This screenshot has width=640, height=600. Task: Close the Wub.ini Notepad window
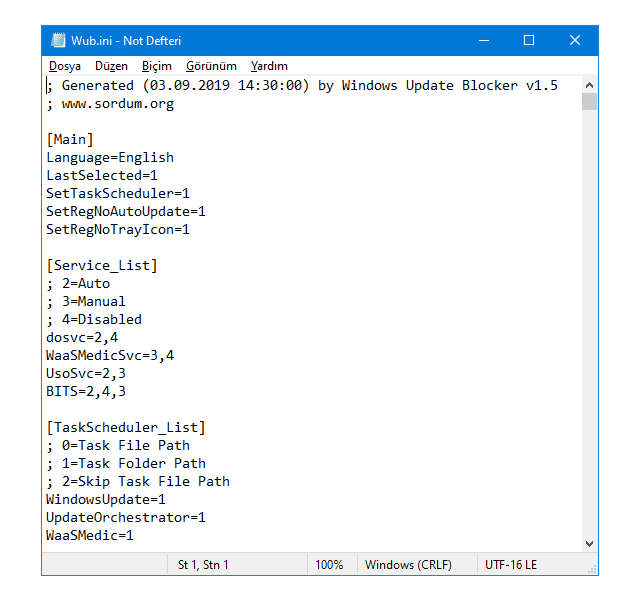coord(575,40)
